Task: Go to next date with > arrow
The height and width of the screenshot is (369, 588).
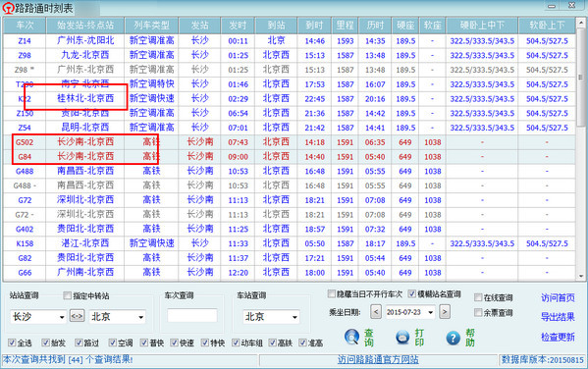Action: [445, 312]
